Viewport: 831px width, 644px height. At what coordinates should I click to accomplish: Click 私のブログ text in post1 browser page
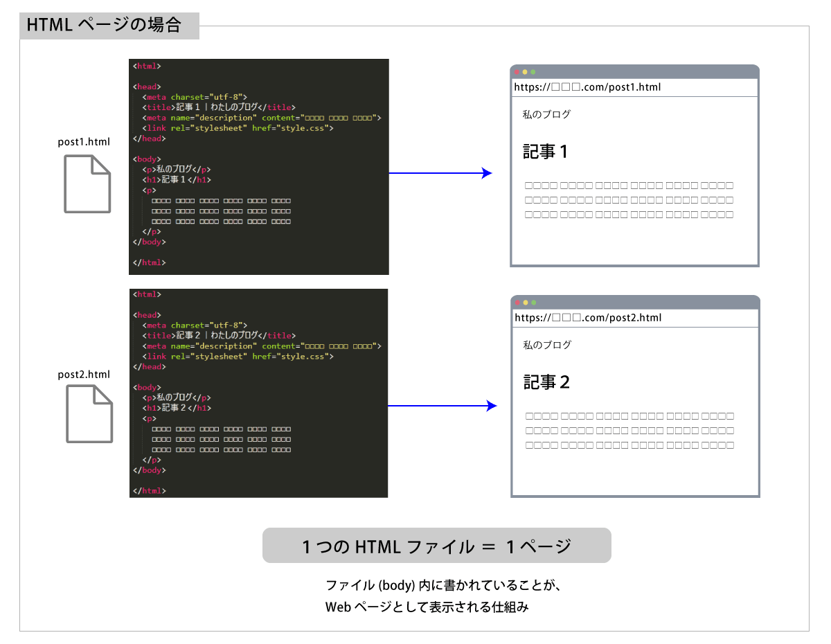(x=546, y=114)
